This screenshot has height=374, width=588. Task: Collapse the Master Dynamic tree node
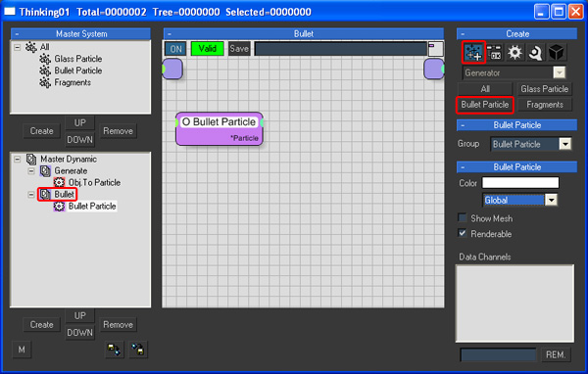(x=18, y=160)
